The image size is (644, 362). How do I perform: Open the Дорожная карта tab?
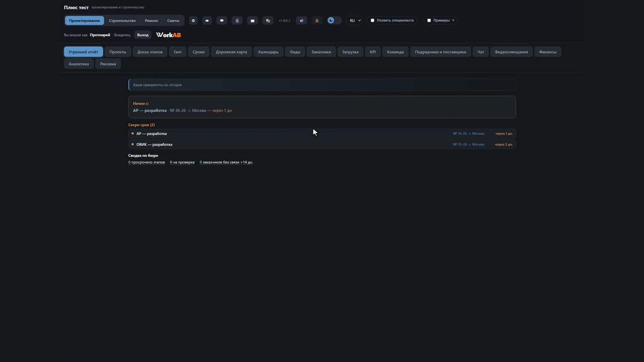(231, 52)
